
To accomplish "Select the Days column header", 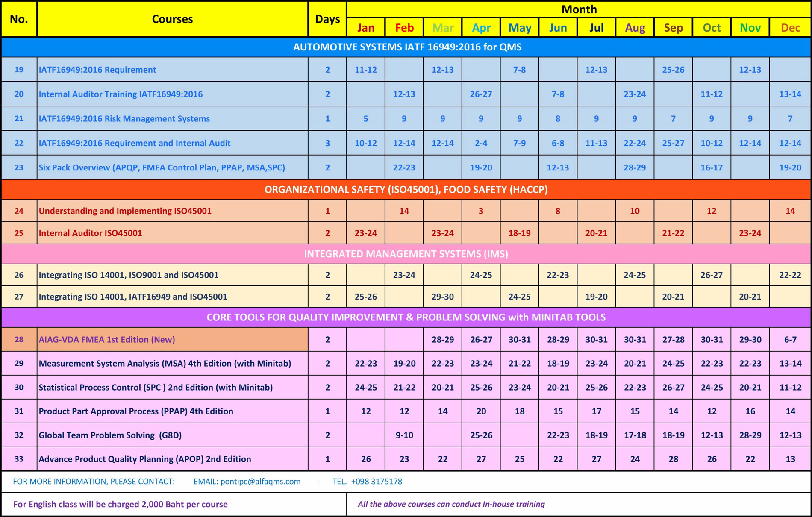I will point(327,19).
